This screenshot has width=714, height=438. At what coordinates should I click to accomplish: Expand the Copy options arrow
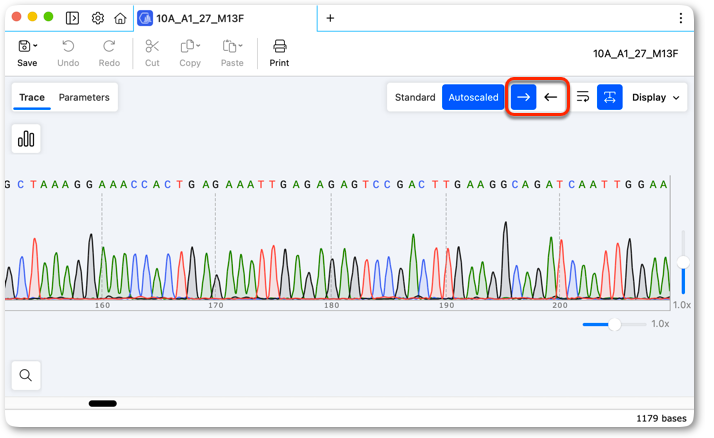click(x=198, y=46)
